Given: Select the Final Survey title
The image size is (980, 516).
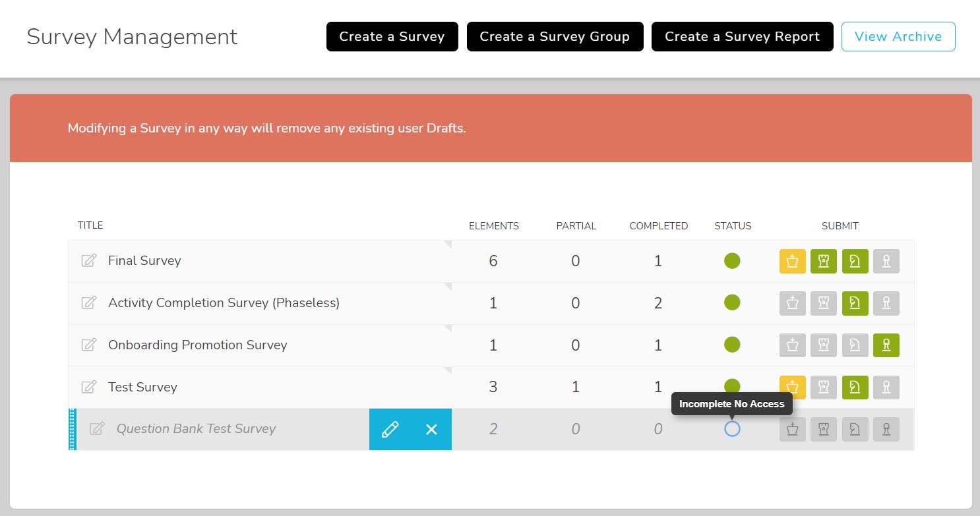Looking at the screenshot, I should [x=144, y=260].
